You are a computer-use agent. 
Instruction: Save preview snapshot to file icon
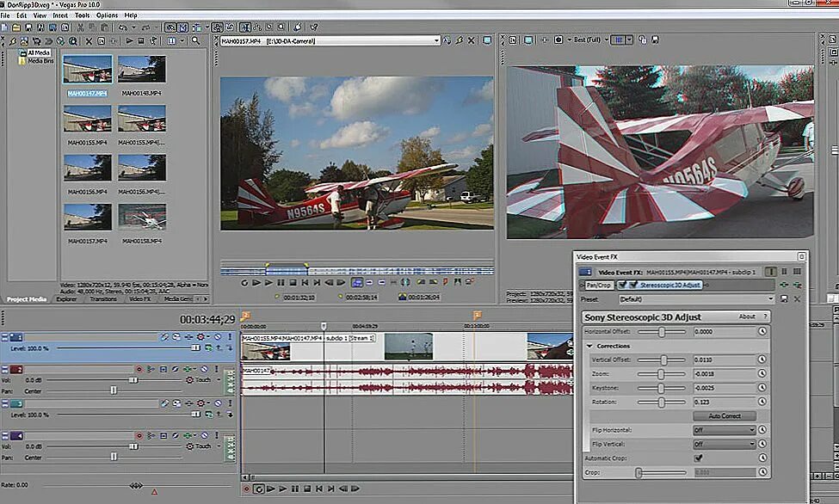[x=654, y=40]
